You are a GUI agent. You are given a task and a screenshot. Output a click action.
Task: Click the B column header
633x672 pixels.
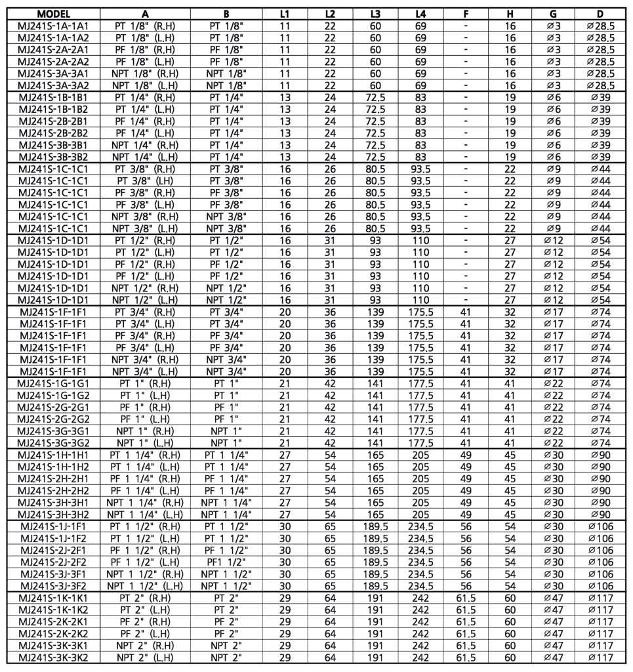point(226,14)
